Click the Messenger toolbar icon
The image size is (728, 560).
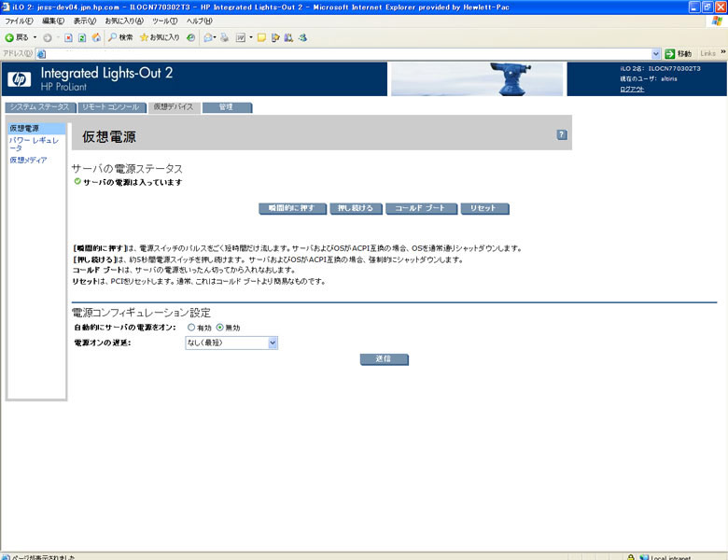pyautogui.click(x=302, y=38)
